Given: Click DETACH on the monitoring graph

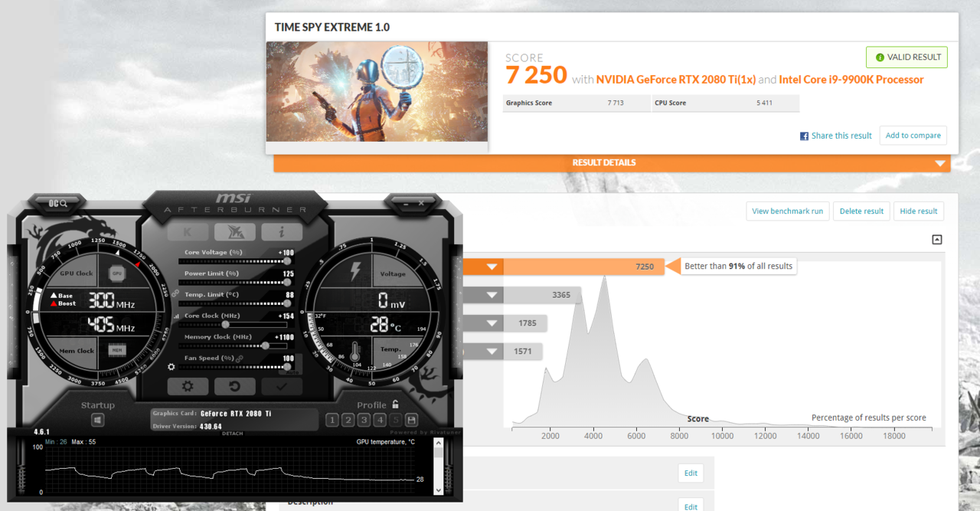Looking at the screenshot, I should [232, 434].
